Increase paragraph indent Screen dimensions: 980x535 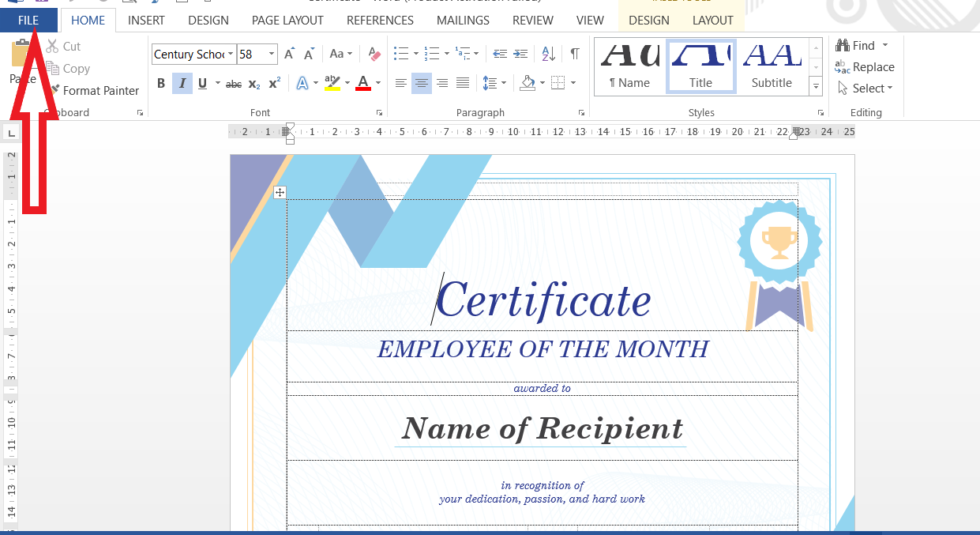(521, 54)
